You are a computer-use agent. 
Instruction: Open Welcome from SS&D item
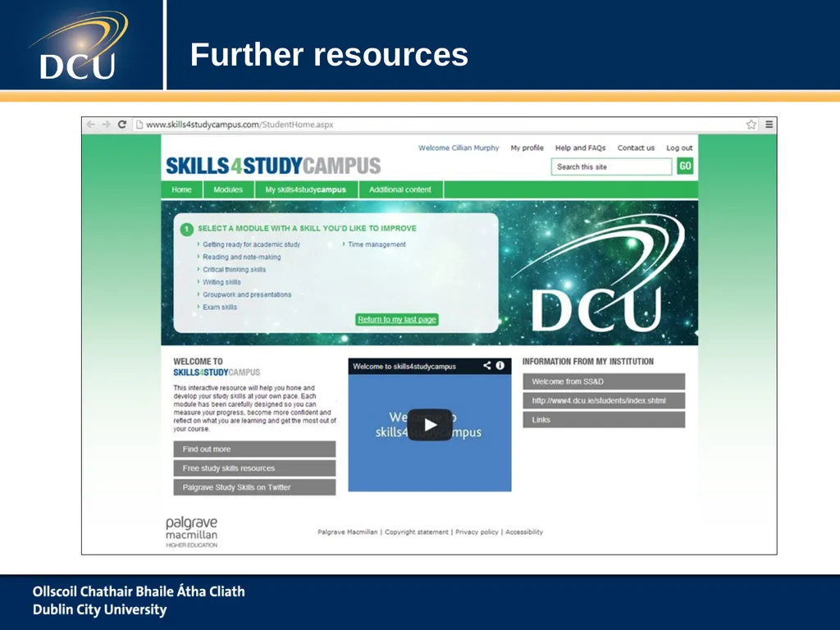point(604,381)
